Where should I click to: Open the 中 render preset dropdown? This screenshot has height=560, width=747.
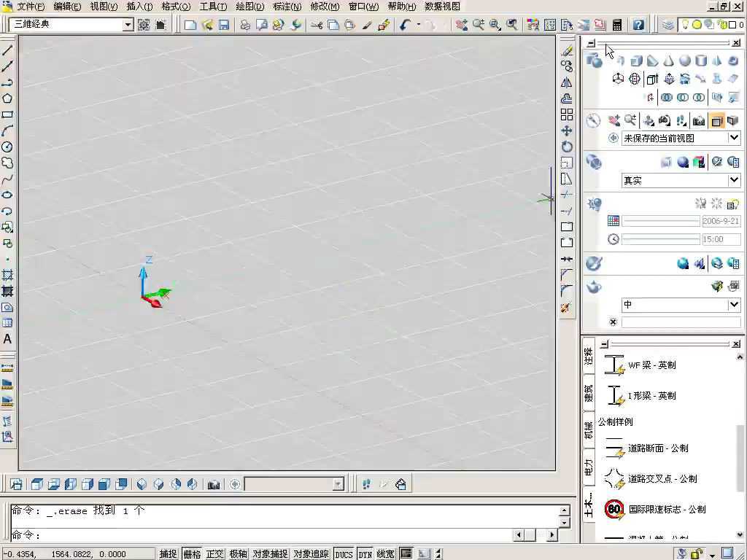(x=734, y=304)
